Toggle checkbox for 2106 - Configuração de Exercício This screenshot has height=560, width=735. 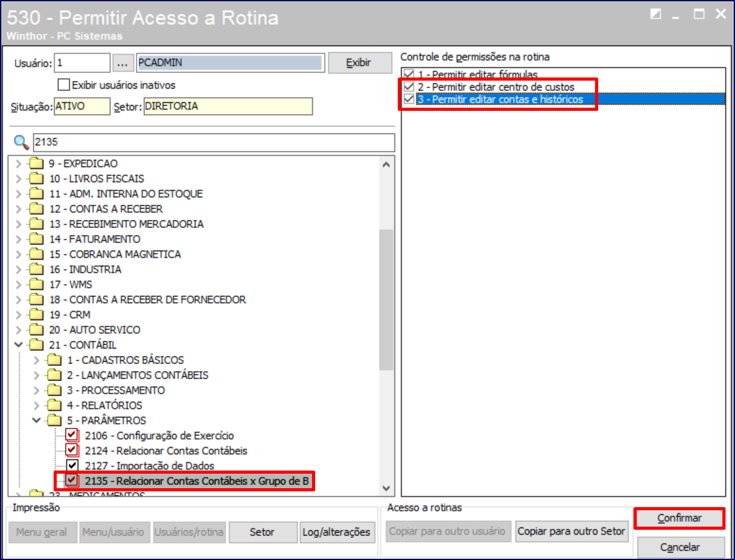72,435
